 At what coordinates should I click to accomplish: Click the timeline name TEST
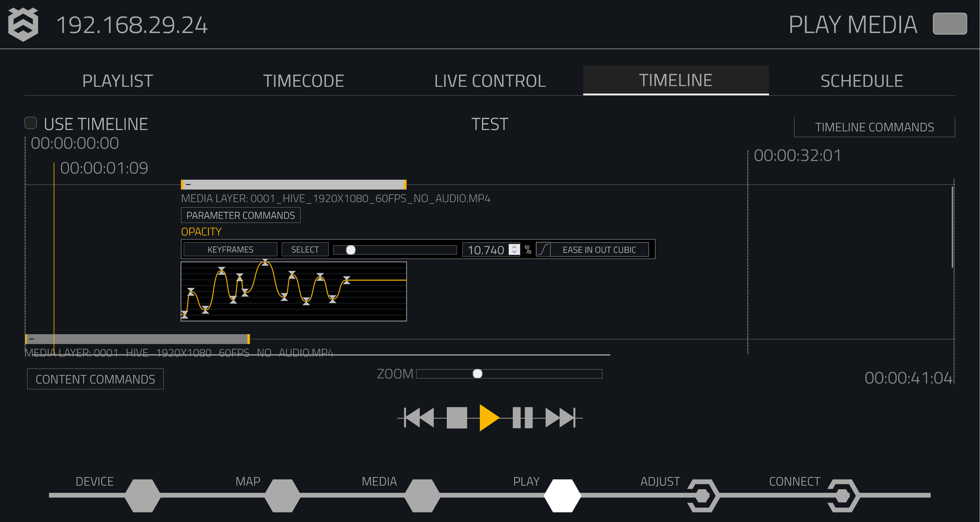pyautogui.click(x=490, y=124)
